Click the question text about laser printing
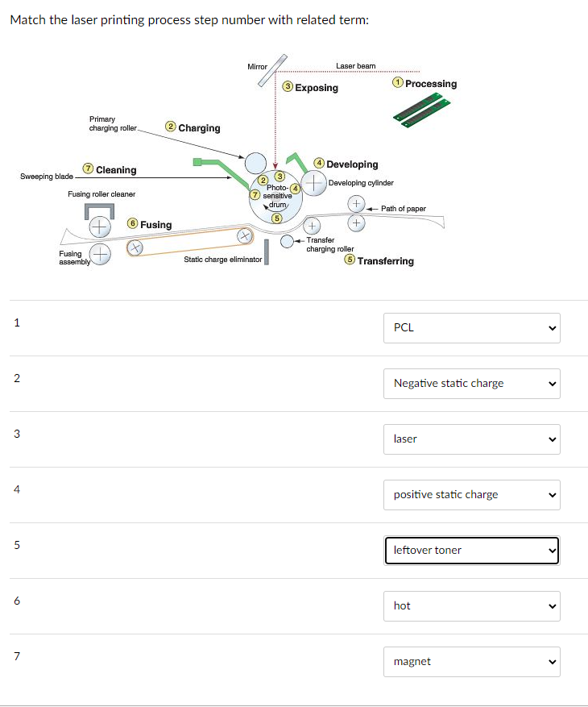 click(189, 20)
